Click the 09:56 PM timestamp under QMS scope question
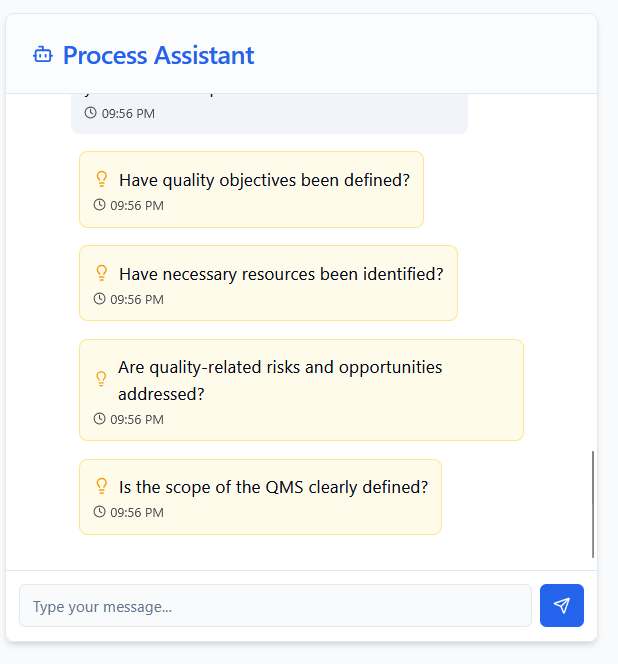 [x=137, y=512]
